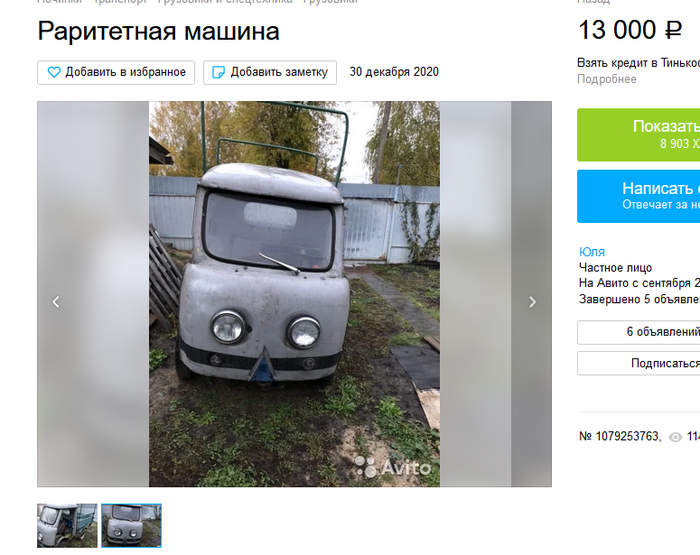Select first truck side-view thumbnail
700x555 pixels.
[x=67, y=526]
